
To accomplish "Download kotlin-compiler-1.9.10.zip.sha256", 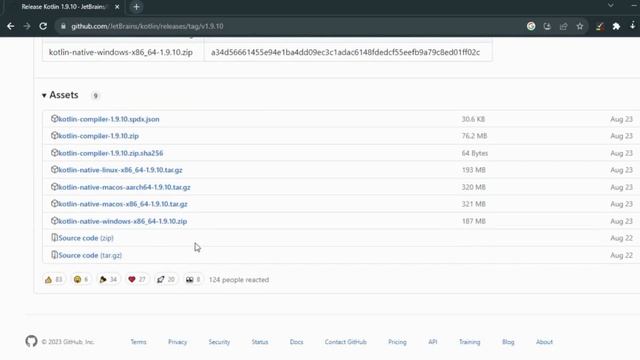I will pyautogui.click(x=111, y=153).
